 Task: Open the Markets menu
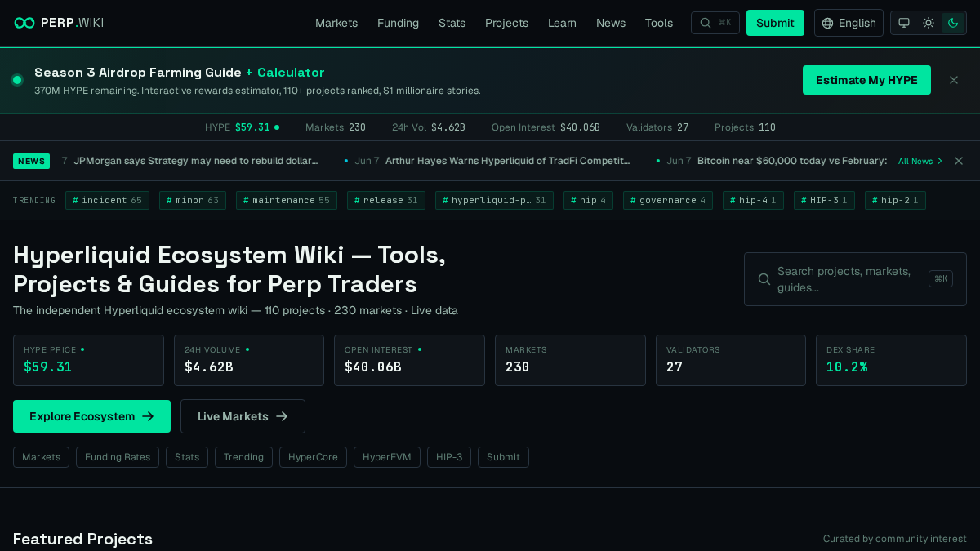(x=336, y=23)
